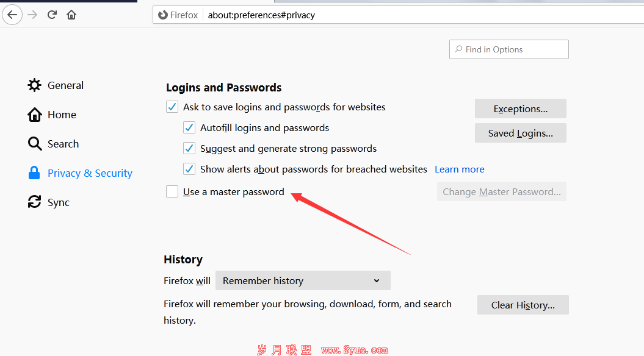Select the General gear icon

pyautogui.click(x=35, y=85)
